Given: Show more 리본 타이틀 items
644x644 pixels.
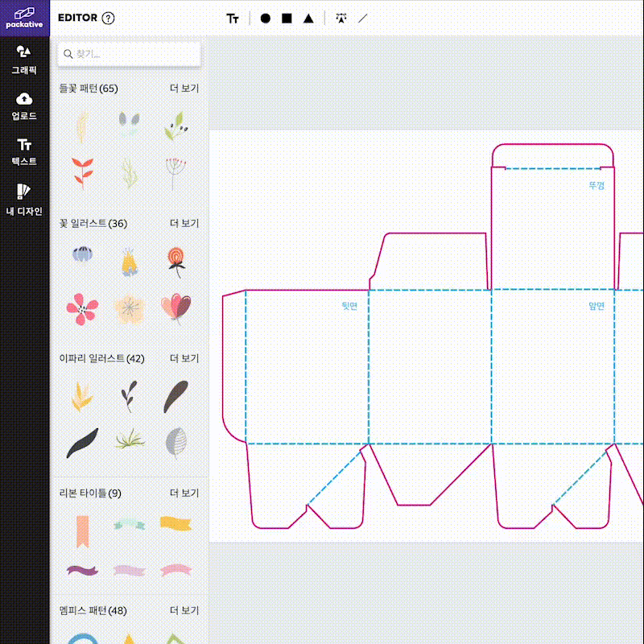Looking at the screenshot, I should [x=184, y=493].
